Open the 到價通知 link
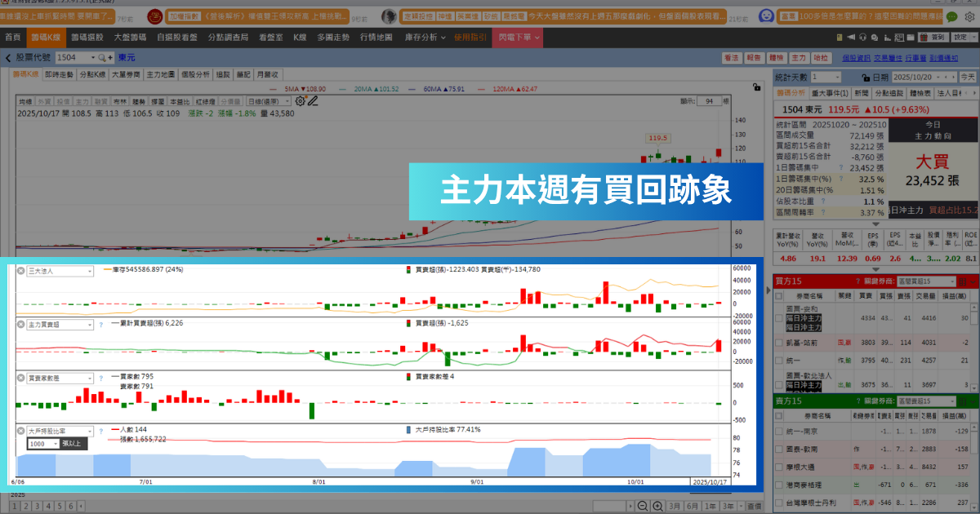This screenshot has height=514, width=980. [x=944, y=58]
